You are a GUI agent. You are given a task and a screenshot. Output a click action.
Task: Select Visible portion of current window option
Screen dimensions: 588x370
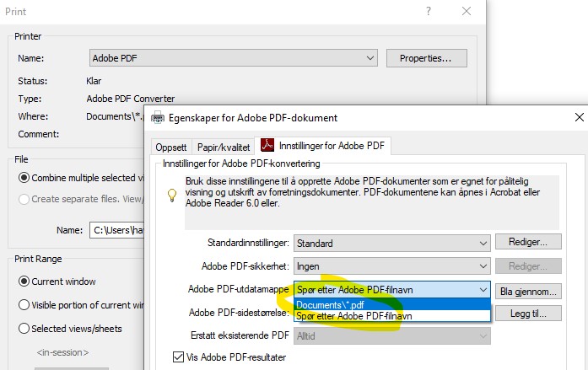[24, 305]
